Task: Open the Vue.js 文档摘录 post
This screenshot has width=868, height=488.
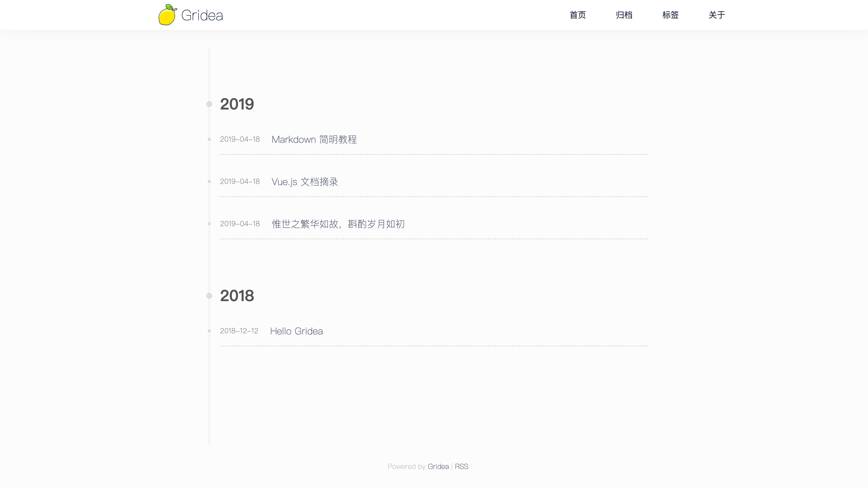Action: [305, 182]
